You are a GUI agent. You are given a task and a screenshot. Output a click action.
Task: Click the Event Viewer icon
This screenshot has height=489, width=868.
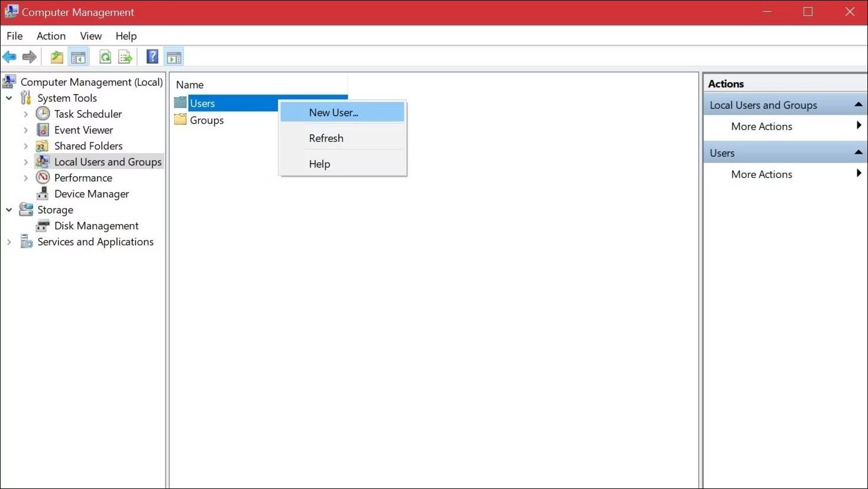pyautogui.click(x=43, y=129)
